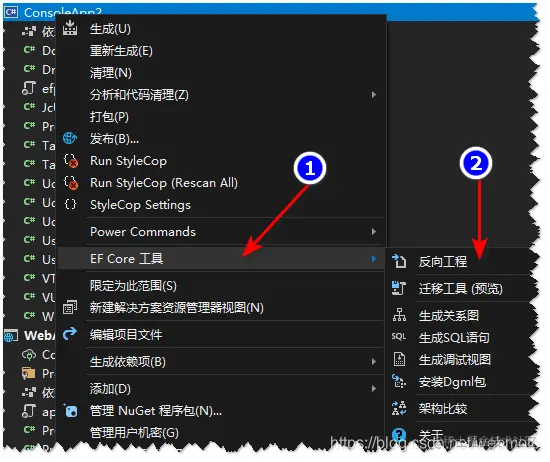Viewport: 550px width, 462px height.
Task: Click the install Dgml package icon
Action: tap(399, 381)
